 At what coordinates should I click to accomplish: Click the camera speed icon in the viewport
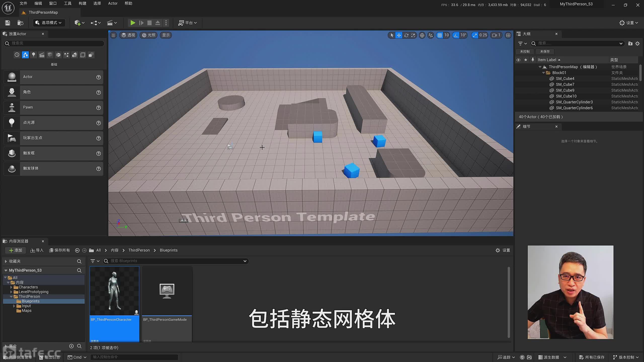(x=494, y=35)
